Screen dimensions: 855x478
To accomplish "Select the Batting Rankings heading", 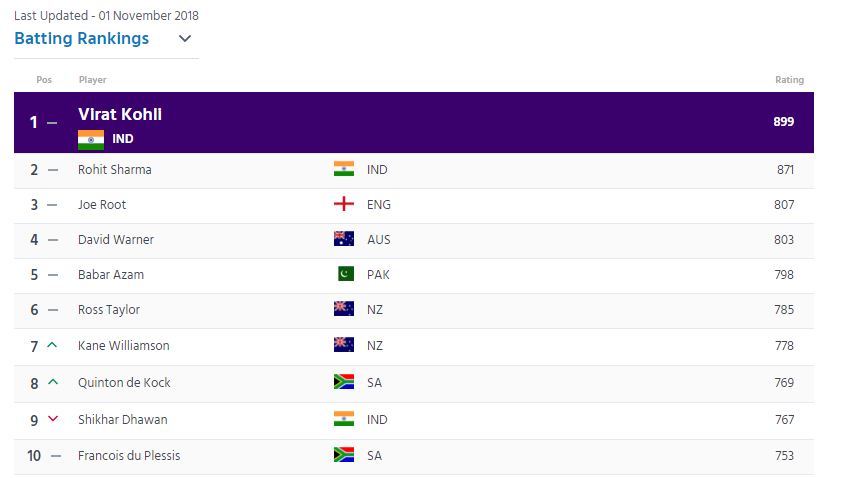I will [81, 38].
